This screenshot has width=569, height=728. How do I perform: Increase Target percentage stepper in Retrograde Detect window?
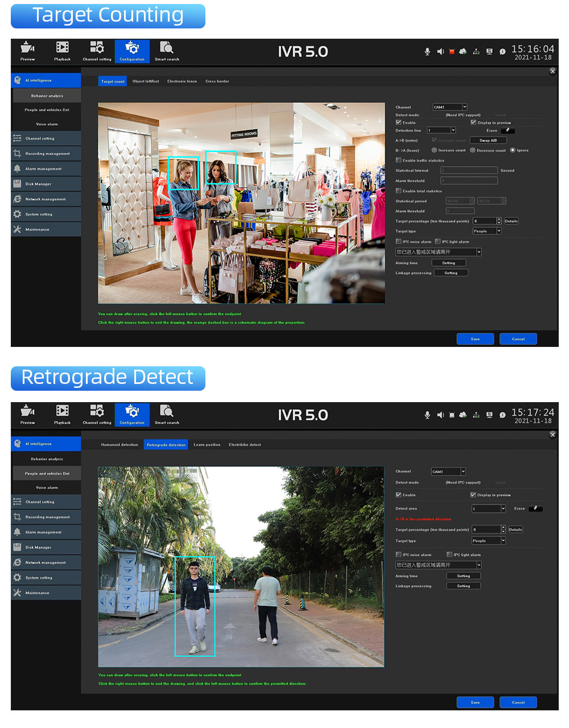click(x=504, y=528)
